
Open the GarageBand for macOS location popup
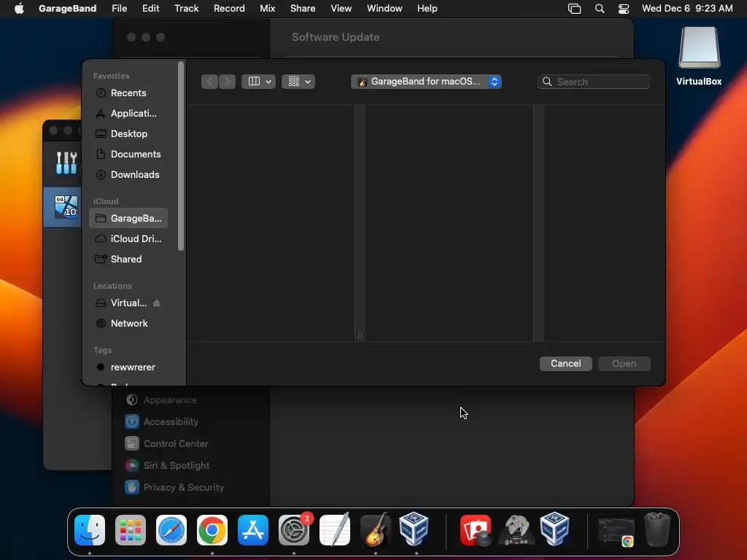click(x=426, y=82)
